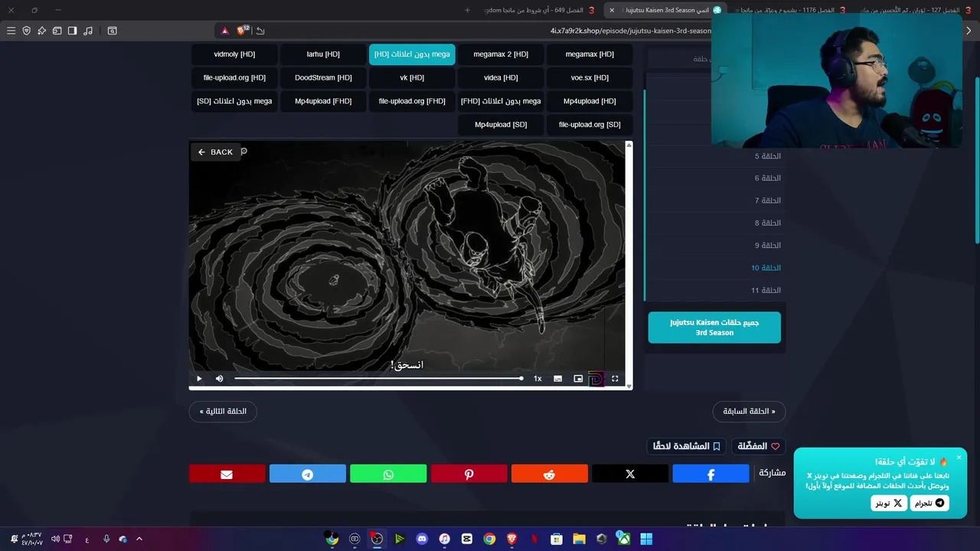This screenshot has width=980, height=551.
Task: Select the megamax 2 [HD] server
Action: coord(501,54)
